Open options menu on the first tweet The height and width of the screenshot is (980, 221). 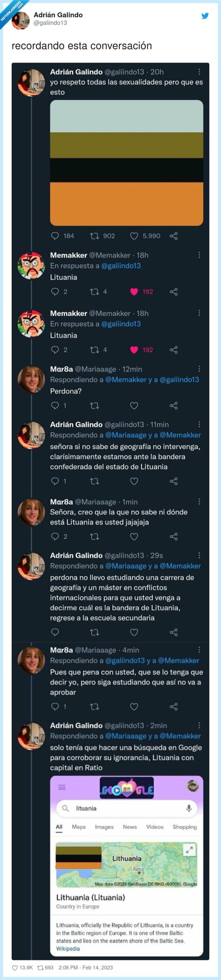click(x=199, y=72)
